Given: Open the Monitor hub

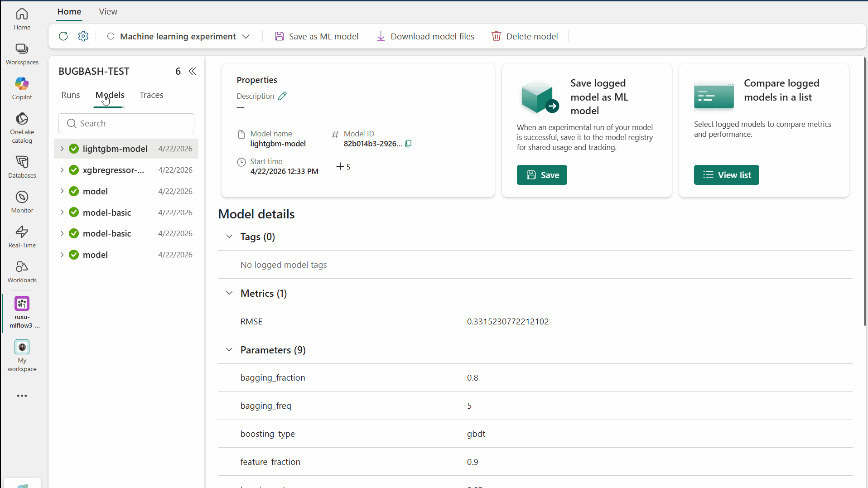Looking at the screenshot, I should [x=22, y=202].
